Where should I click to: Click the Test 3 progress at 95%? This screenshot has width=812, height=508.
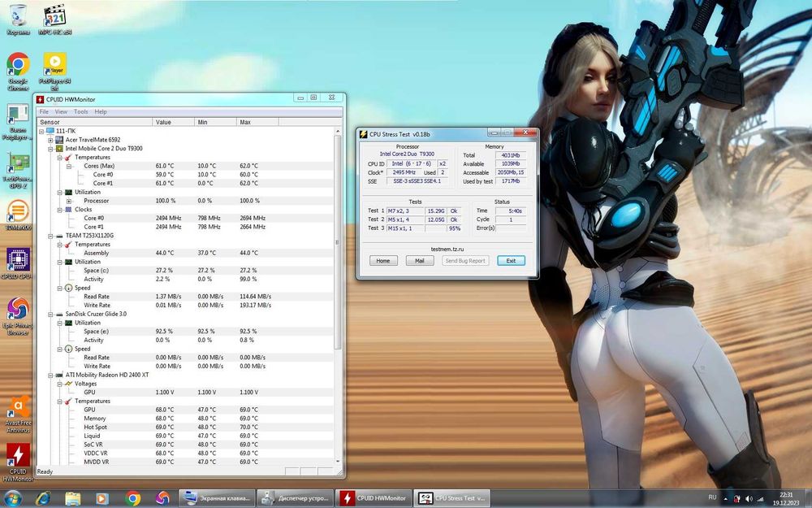pyautogui.click(x=454, y=228)
